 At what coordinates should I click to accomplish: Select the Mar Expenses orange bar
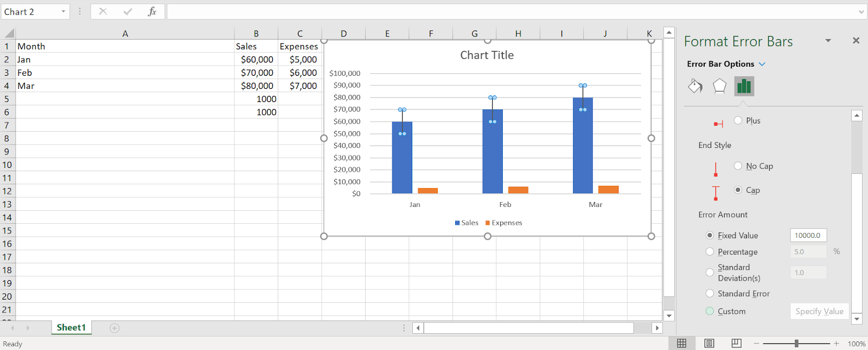pyautogui.click(x=609, y=190)
